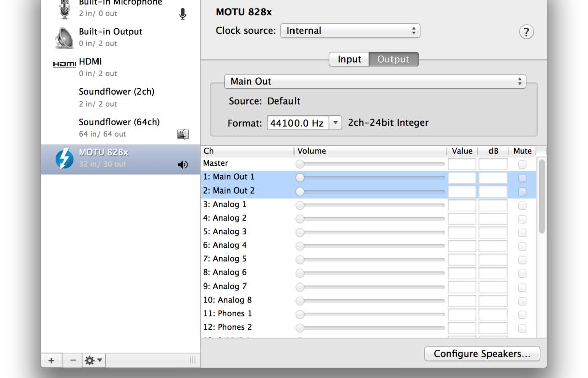This screenshot has height=378, width=588.
Task: Click the 1: Main Out 1 volume slider
Action: [x=370, y=178]
